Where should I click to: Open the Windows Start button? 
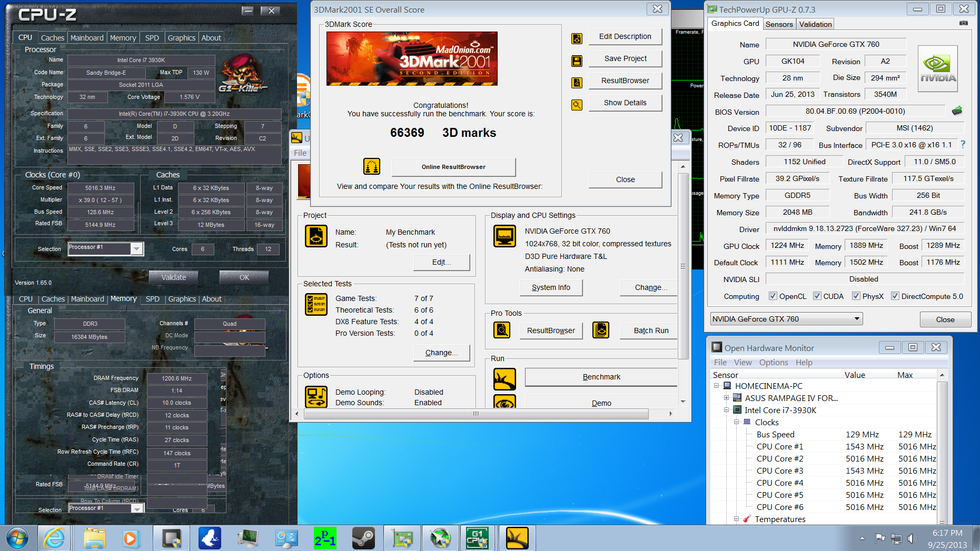(x=17, y=538)
